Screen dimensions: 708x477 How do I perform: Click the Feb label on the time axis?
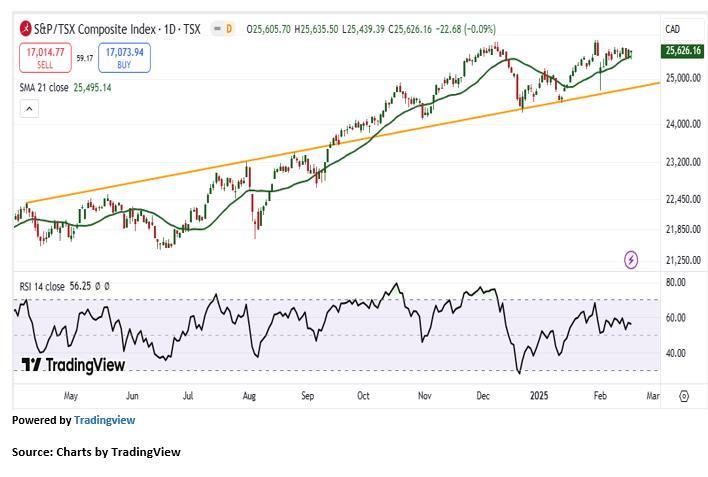pos(600,396)
